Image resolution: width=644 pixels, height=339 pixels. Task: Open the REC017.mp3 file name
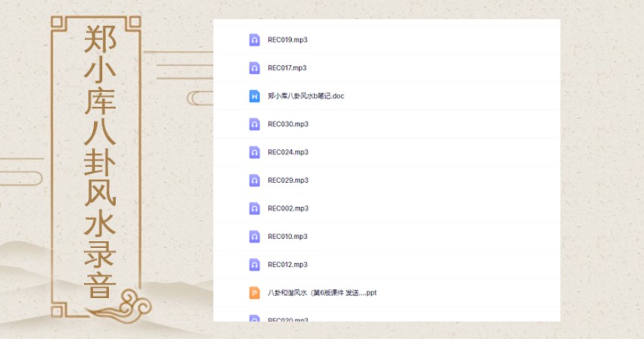tap(287, 67)
